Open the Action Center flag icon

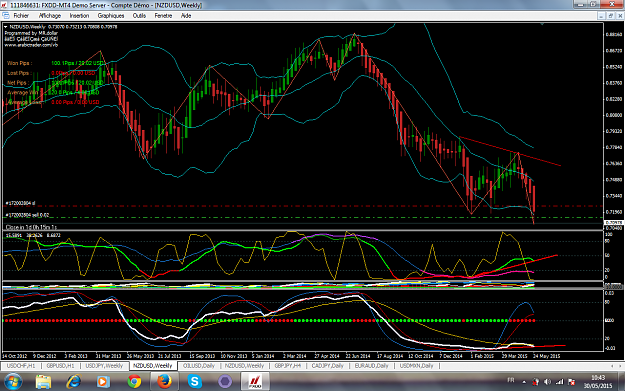(x=571, y=382)
